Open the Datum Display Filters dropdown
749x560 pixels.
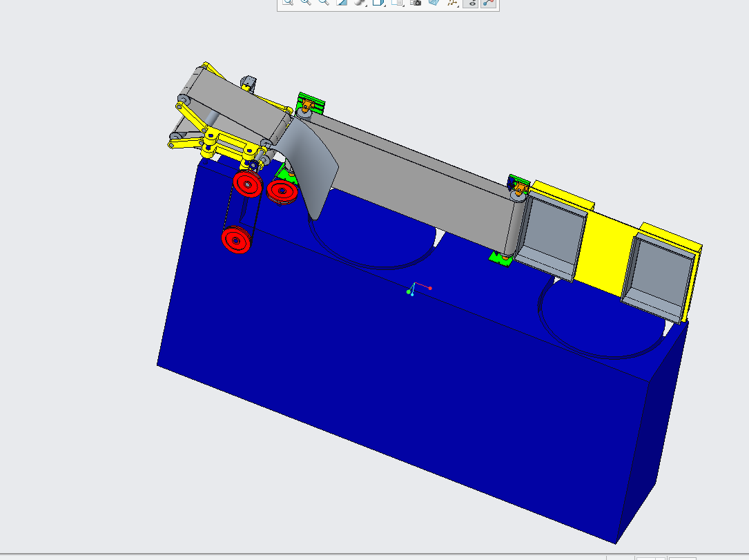coord(452,2)
